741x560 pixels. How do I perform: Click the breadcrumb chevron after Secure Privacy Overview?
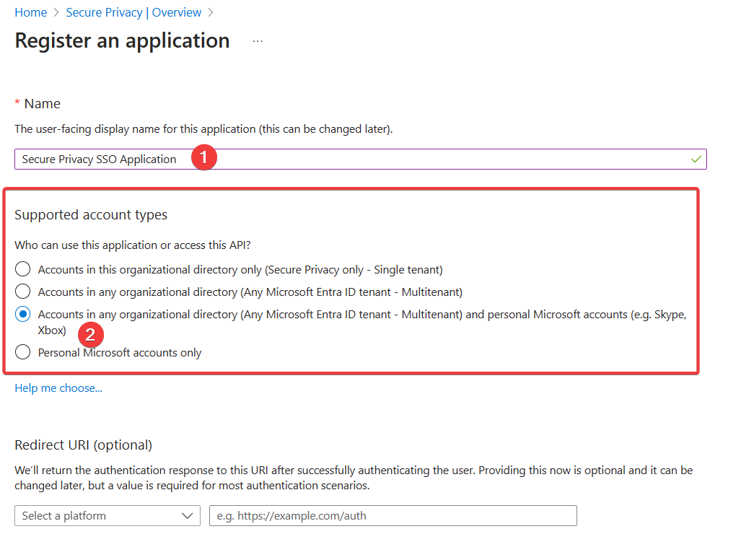[x=209, y=12]
